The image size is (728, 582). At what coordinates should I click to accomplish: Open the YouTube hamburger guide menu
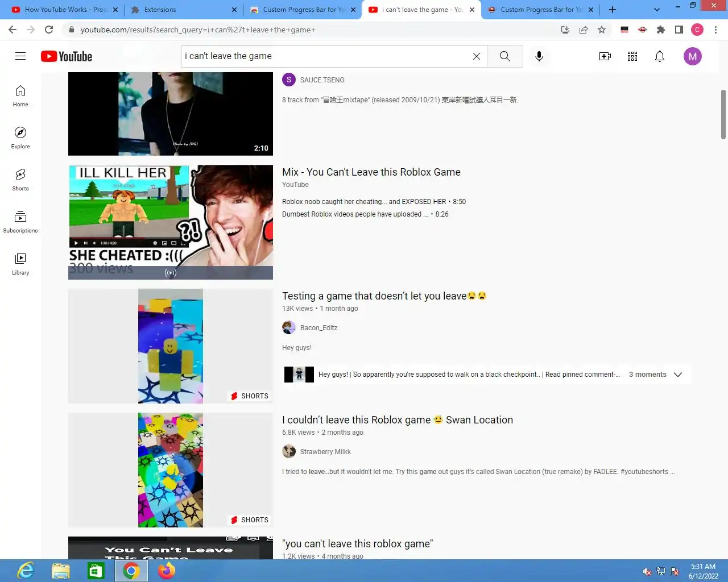20,56
